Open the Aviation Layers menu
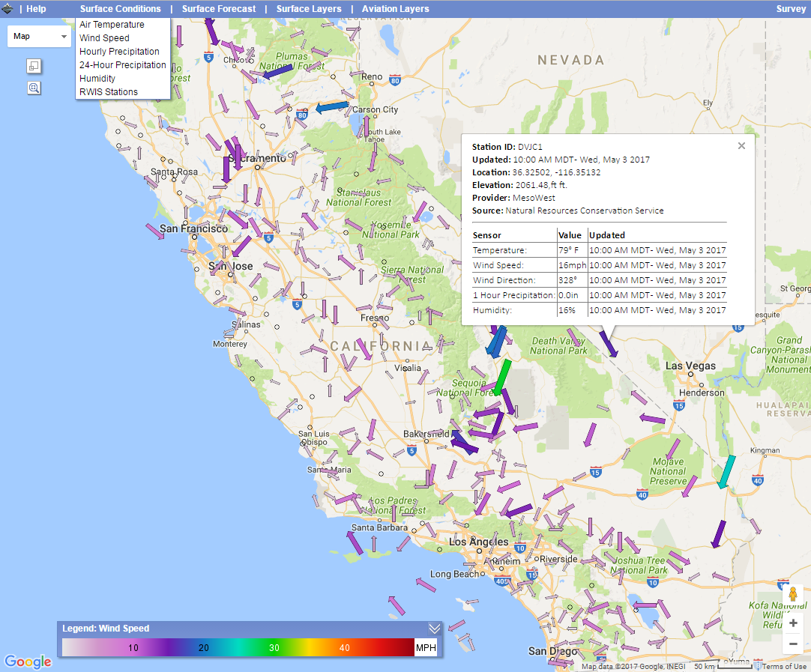 click(x=395, y=9)
